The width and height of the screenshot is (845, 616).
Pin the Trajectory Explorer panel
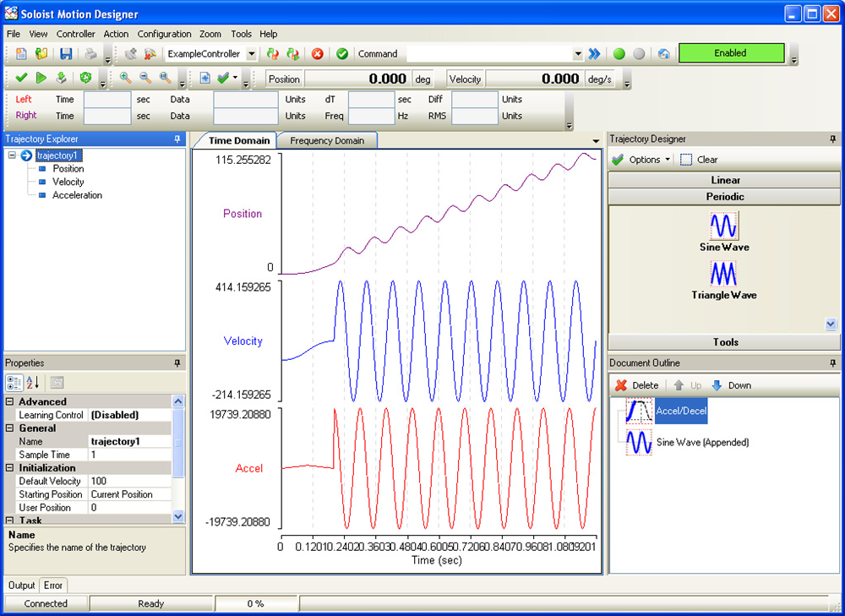click(x=177, y=139)
